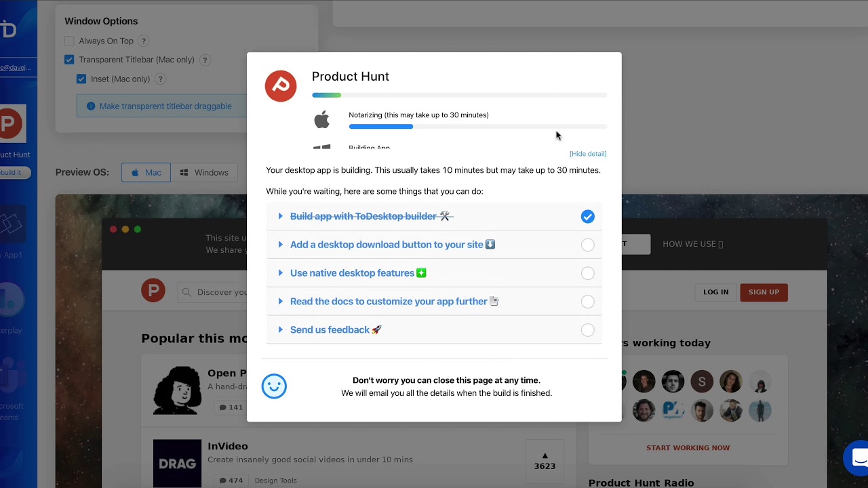Mark Read the docs task as done

click(x=587, y=302)
